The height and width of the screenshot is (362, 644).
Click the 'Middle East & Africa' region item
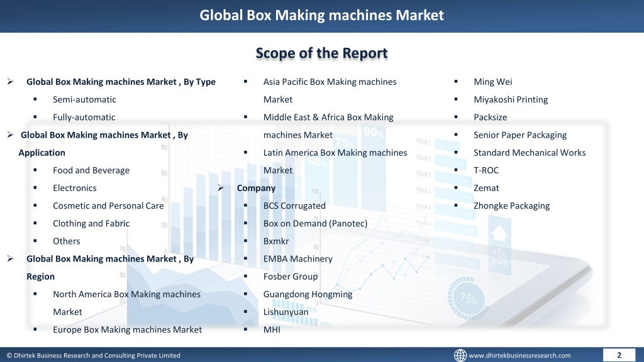click(328, 126)
